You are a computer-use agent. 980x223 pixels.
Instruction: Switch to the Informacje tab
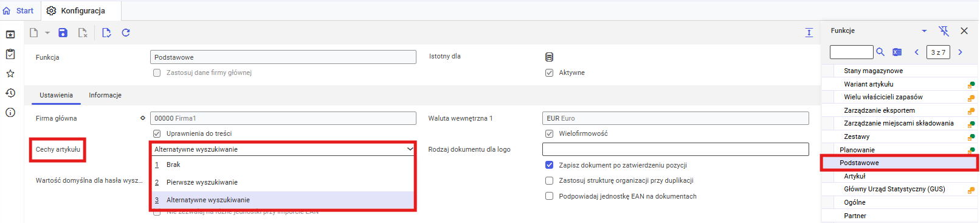pos(105,95)
